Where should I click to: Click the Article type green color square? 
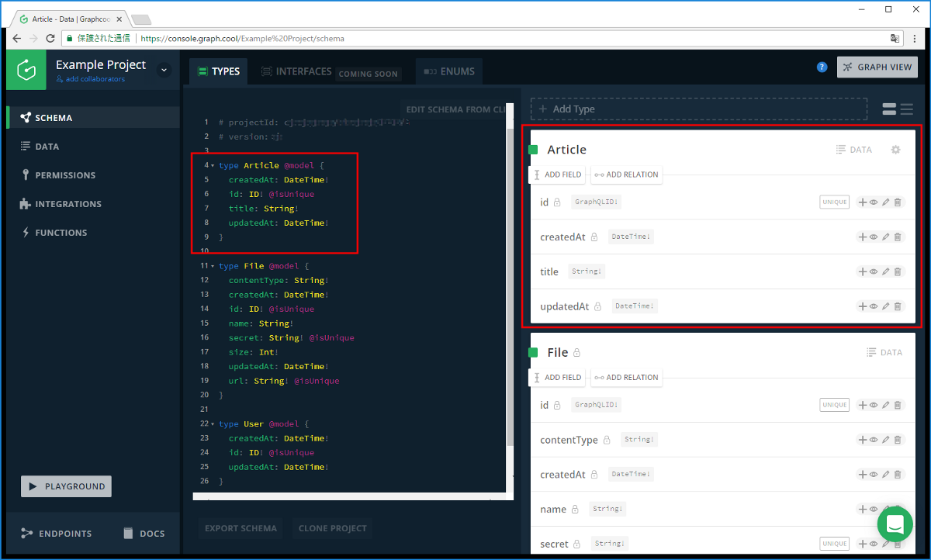click(533, 150)
